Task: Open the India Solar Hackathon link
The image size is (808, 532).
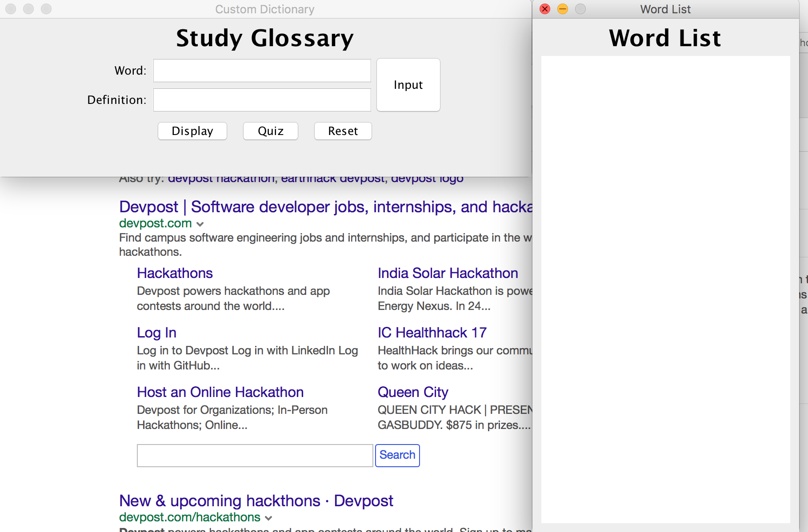Action: pyautogui.click(x=448, y=273)
